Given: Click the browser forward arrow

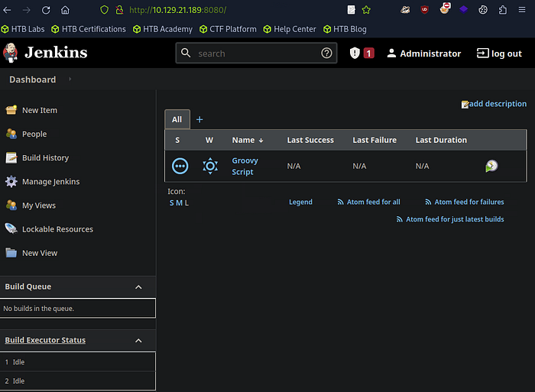Looking at the screenshot, I should (x=26, y=10).
